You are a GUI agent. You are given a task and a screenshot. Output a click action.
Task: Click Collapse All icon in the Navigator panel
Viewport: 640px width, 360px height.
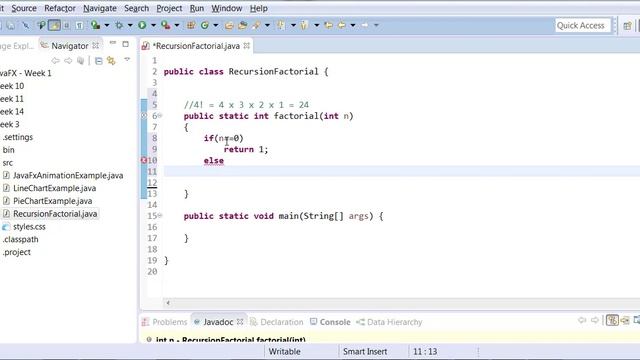[x=98, y=61]
